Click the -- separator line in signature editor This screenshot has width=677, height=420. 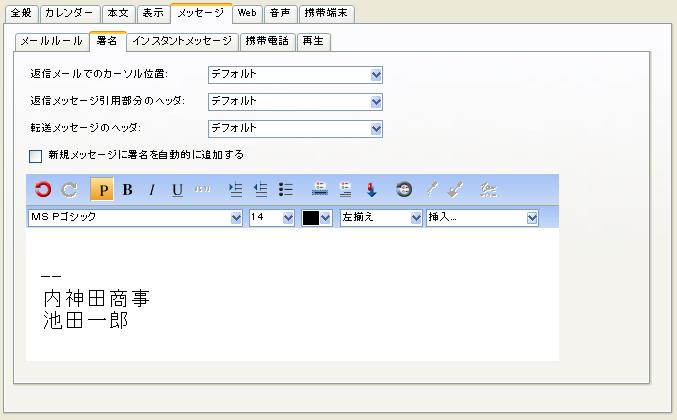click(x=51, y=276)
